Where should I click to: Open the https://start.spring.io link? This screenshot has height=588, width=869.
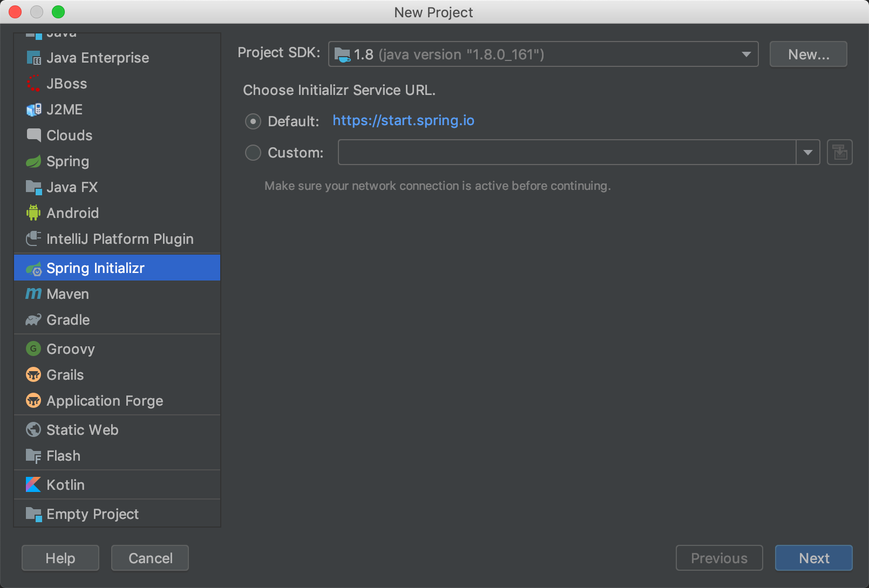[x=403, y=120]
